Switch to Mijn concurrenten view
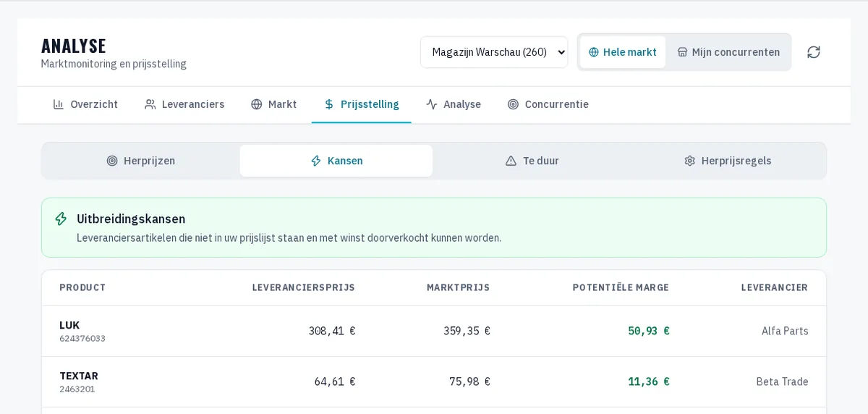Screen dimensions: 868x414 pos(728,52)
